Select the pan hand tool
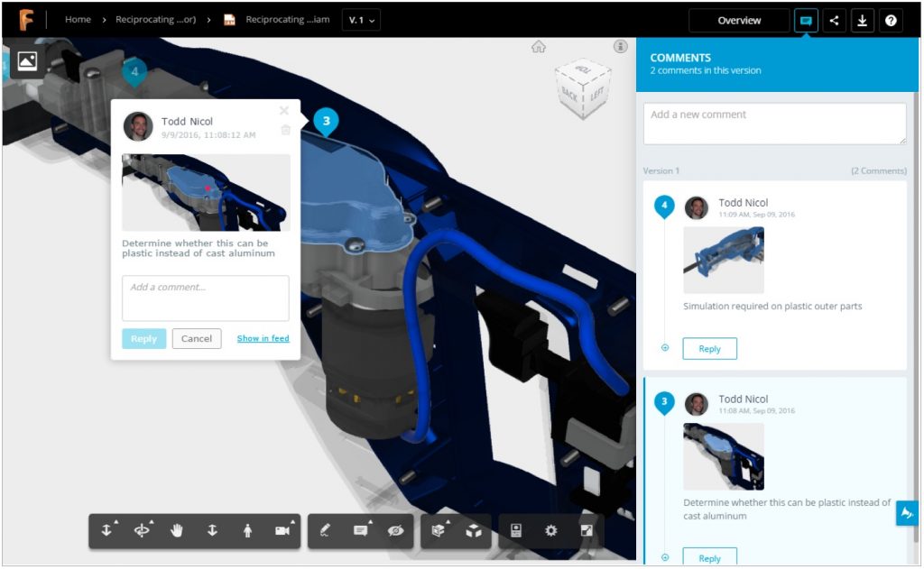The width and height of the screenshot is (924, 569). [177, 531]
